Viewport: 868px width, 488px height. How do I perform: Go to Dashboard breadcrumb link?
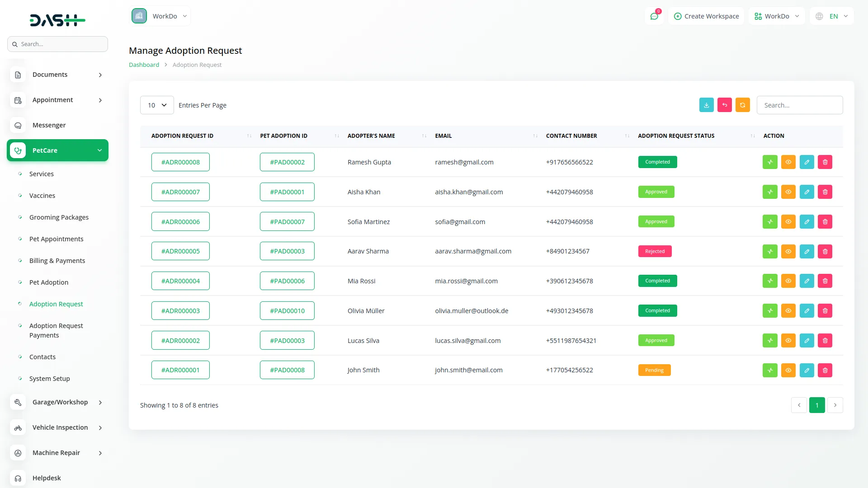point(144,65)
